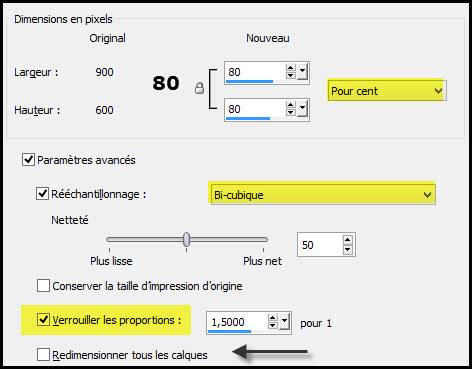Increase the new Hauteur value with up arrow
Screen dimensions: 472x369
pyautogui.click(x=290, y=105)
